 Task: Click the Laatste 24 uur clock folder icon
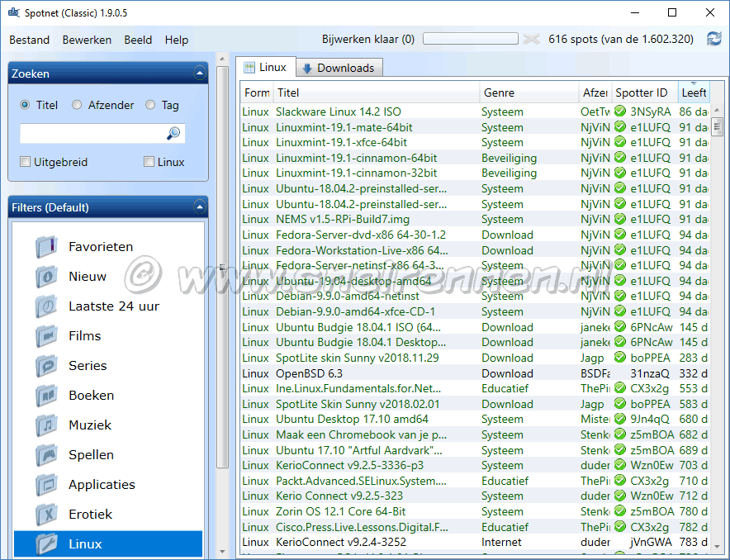(x=46, y=306)
